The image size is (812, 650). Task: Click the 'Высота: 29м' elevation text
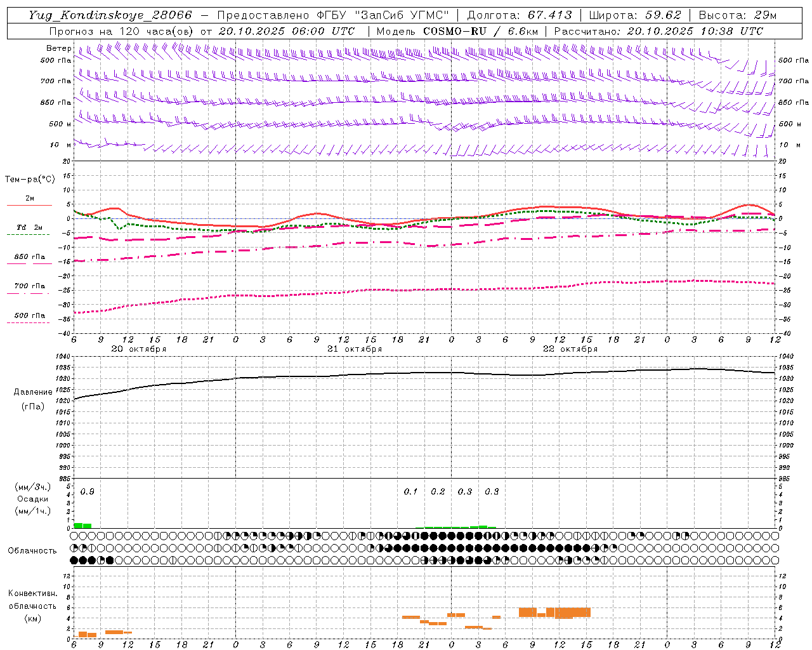(737, 15)
